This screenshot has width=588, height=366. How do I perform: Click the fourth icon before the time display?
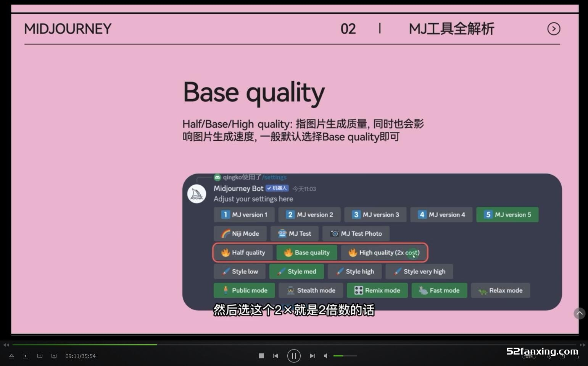point(54,356)
